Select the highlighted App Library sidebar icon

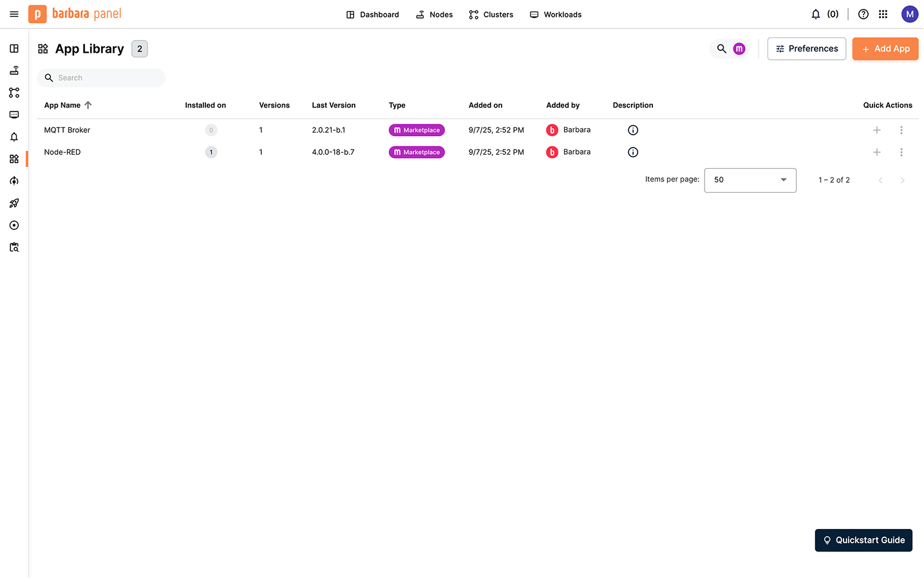[14, 159]
